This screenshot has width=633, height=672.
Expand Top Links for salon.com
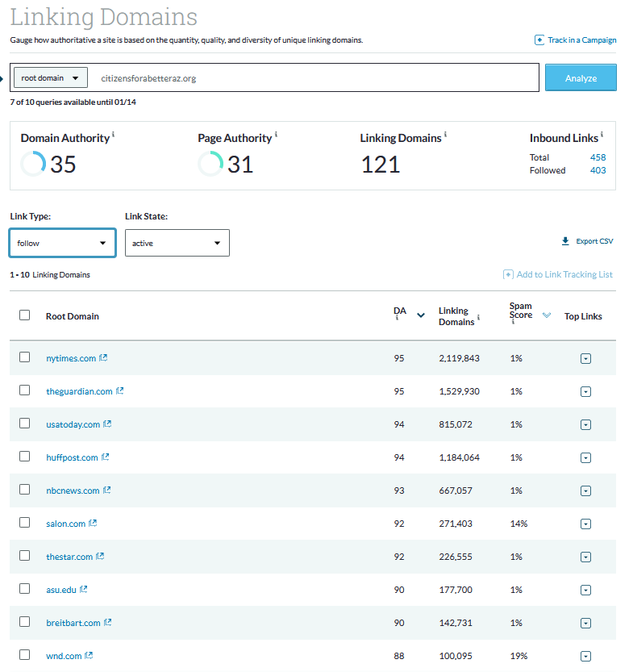pos(585,524)
